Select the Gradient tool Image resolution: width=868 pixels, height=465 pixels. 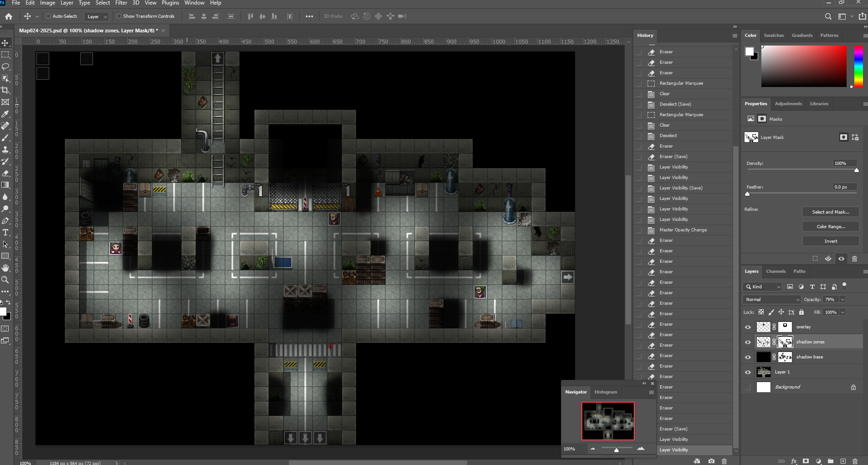(x=5, y=185)
